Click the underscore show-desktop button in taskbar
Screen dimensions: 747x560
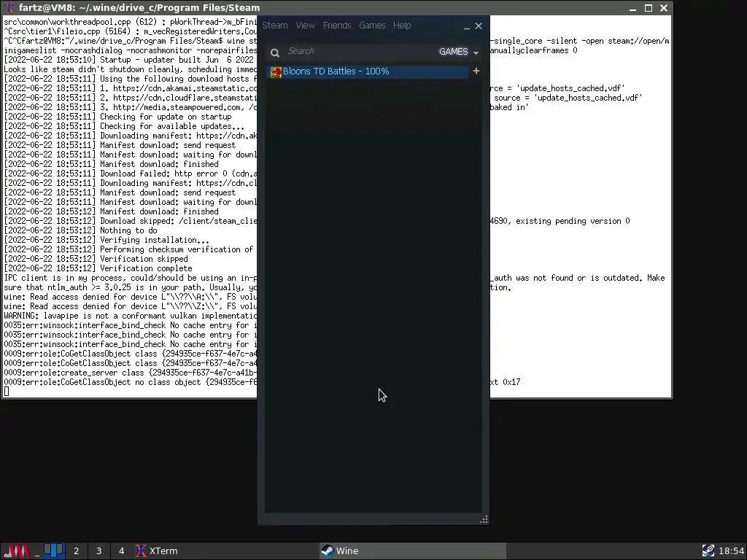[36, 551]
